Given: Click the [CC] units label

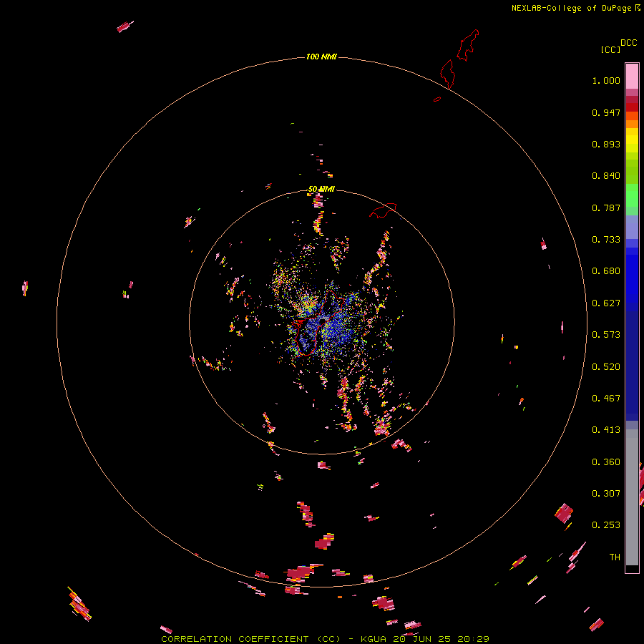Looking at the screenshot, I should 610,49.
